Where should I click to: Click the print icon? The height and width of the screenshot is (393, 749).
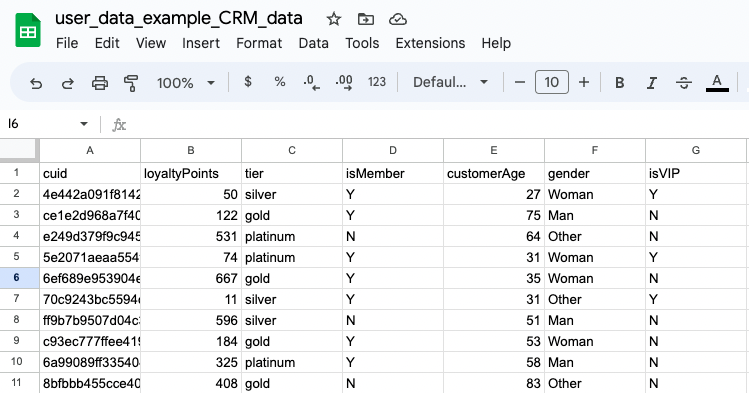pos(99,83)
